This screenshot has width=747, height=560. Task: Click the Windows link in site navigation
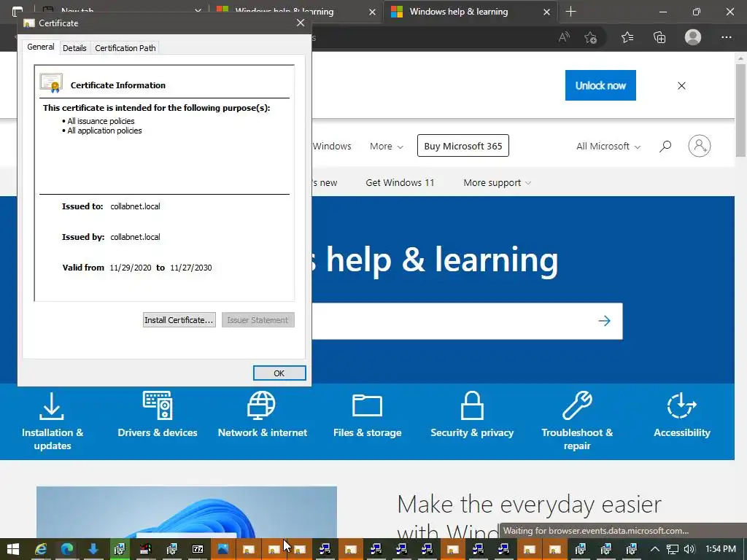pyautogui.click(x=332, y=146)
